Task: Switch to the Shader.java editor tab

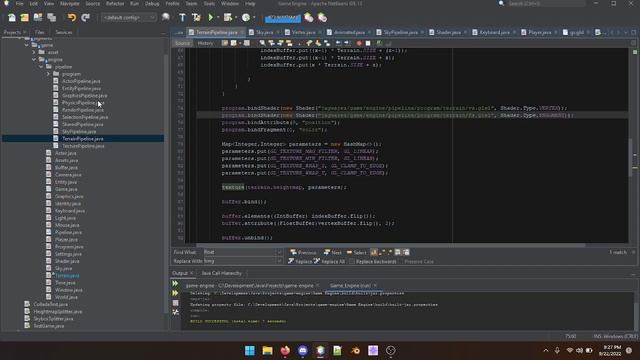Action: coord(448,32)
